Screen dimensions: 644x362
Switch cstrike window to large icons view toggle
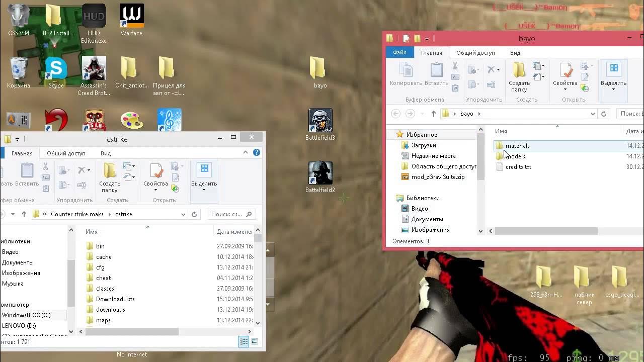(x=255, y=341)
